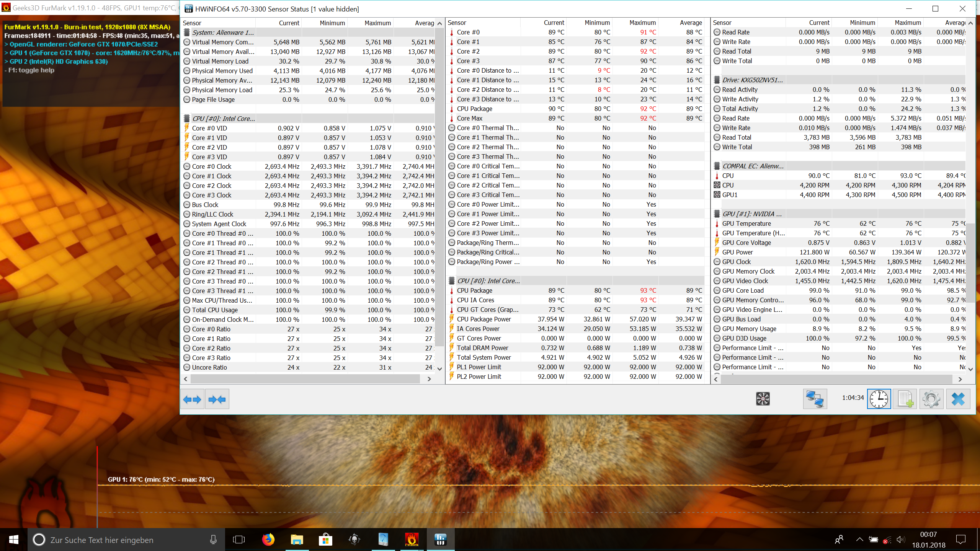
Task: Click left panel horizontal scroll left arrow
Action: click(x=186, y=379)
